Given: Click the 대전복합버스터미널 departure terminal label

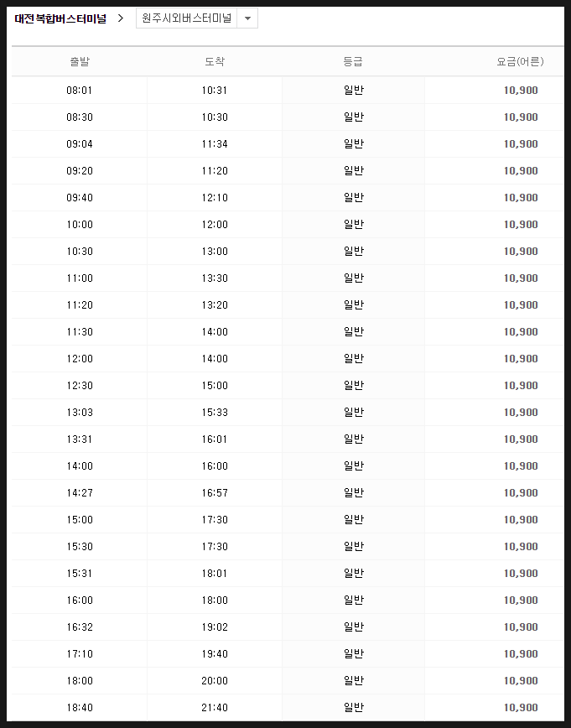Looking at the screenshot, I should click(x=60, y=18).
